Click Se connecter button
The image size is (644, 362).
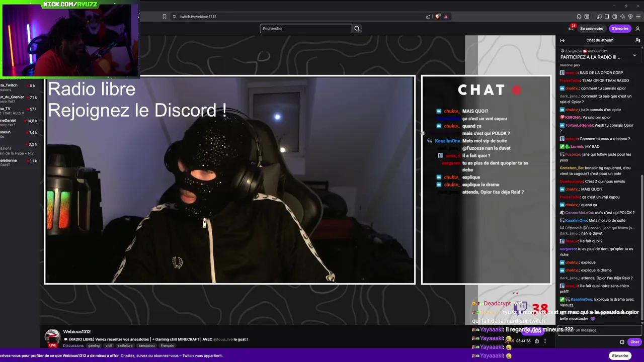(592, 29)
